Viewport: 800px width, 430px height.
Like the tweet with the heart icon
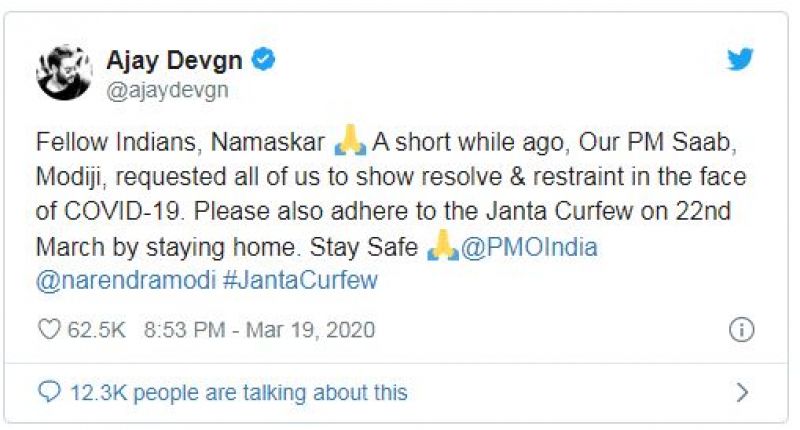tap(49, 329)
